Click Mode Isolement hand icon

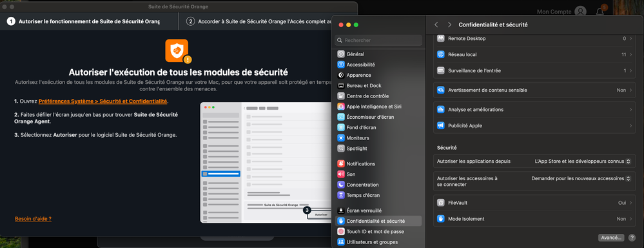(x=441, y=219)
